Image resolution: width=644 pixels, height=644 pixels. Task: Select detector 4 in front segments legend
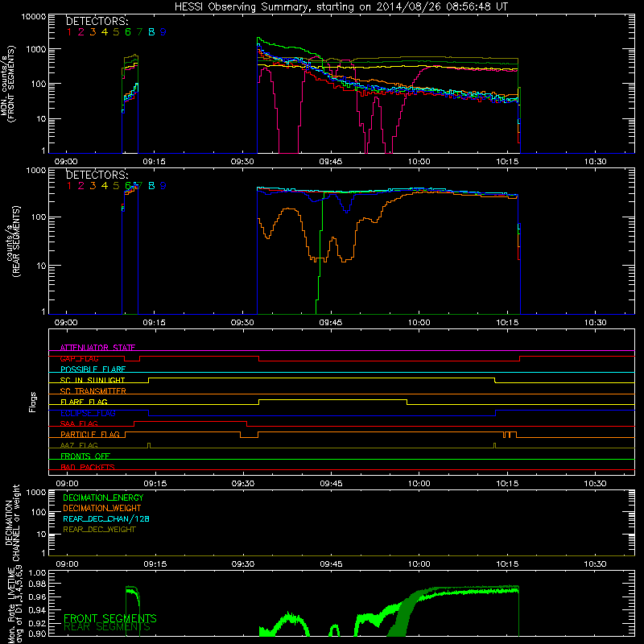coord(105,32)
